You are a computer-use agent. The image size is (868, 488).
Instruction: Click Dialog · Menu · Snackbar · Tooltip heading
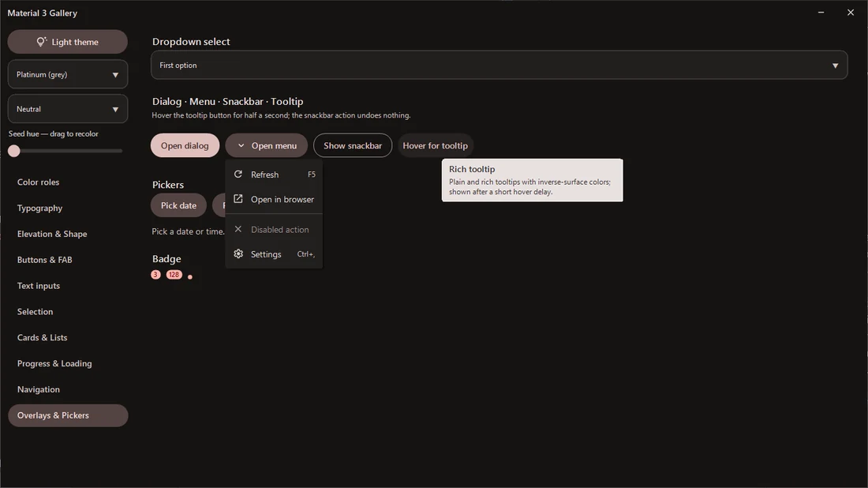(x=227, y=101)
